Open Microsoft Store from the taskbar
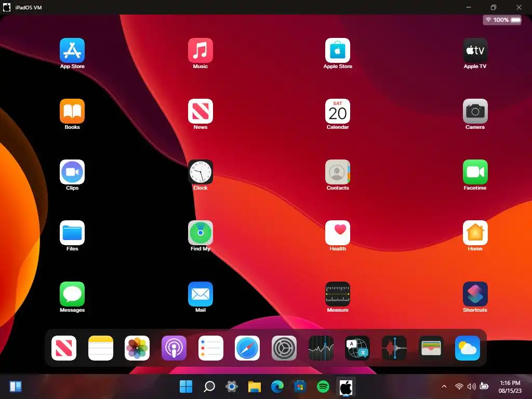 click(x=300, y=387)
